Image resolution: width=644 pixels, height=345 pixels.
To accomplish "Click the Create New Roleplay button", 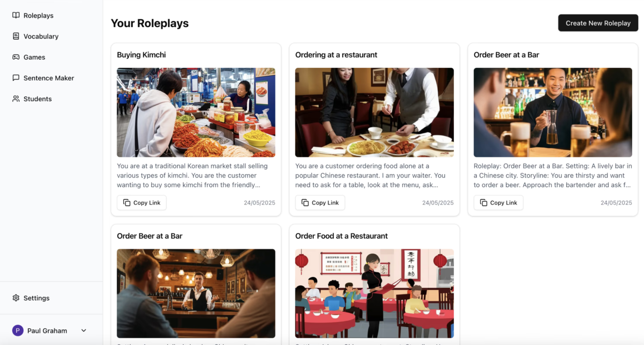I will 598,23.
